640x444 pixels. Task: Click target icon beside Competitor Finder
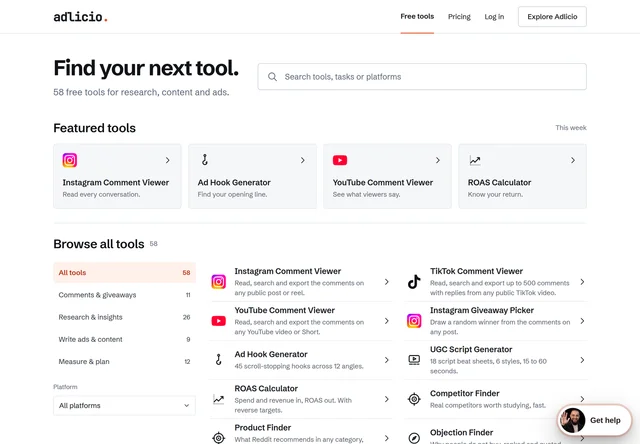(414, 399)
